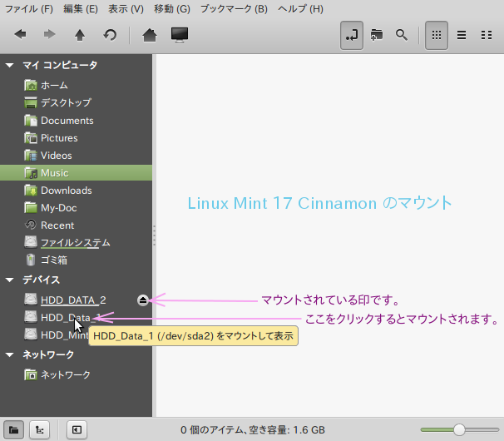Image resolution: width=504 pixels, height=441 pixels.
Task: Switch to icon grid view
Action: [x=437, y=36]
